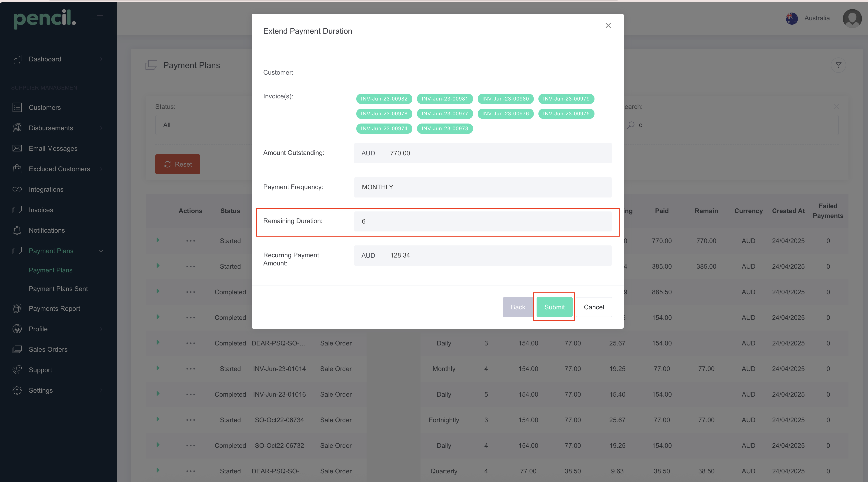Click the Payment Plans page title icon
The height and width of the screenshot is (482, 868).
click(x=151, y=65)
